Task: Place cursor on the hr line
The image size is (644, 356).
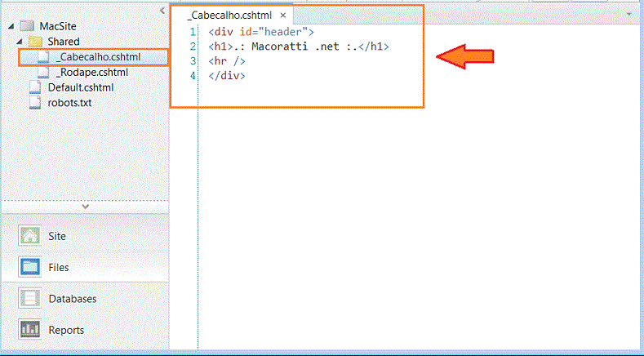Action: click(227, 61)
